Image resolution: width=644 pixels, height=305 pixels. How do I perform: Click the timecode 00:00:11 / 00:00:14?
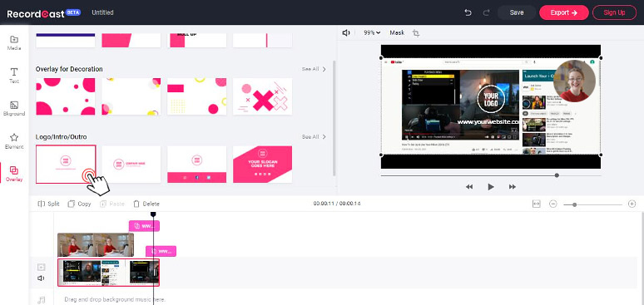pos(337,204)
